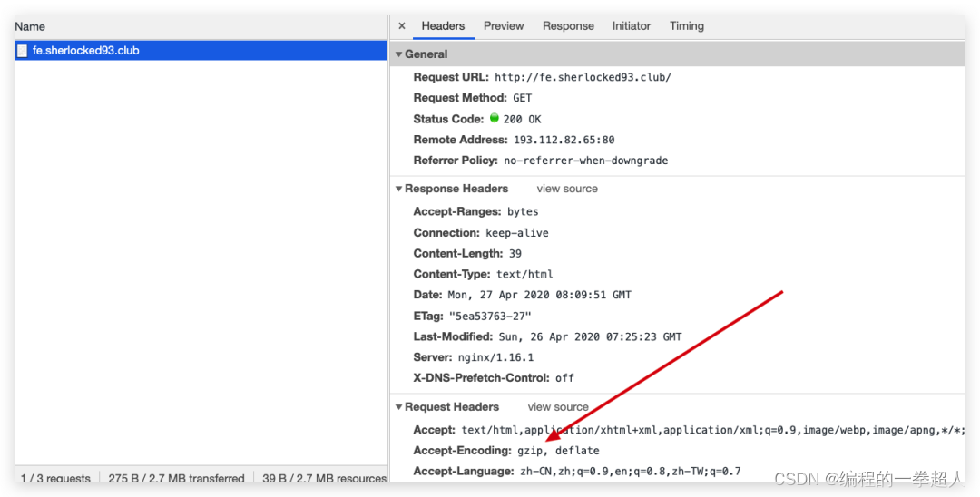Click the Content-Type value text/html

coord(524,274)
